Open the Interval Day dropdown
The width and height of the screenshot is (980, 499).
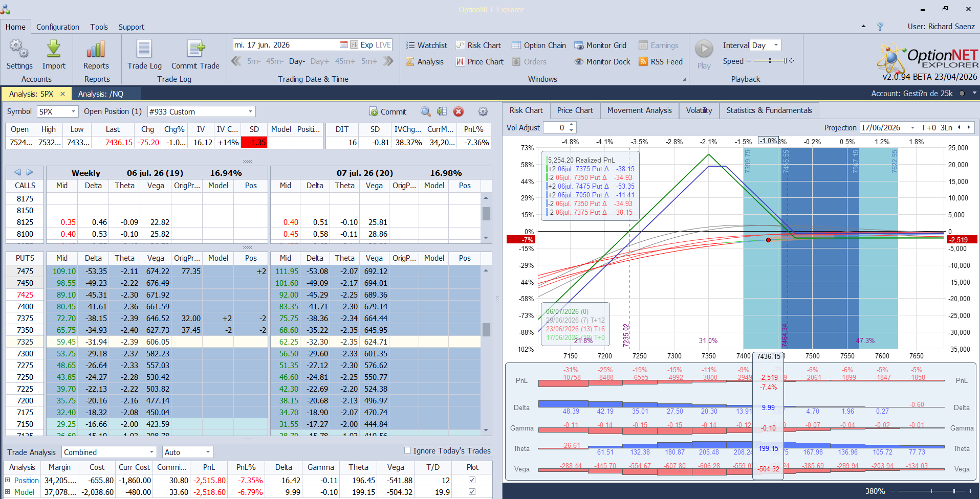point(776,45)
